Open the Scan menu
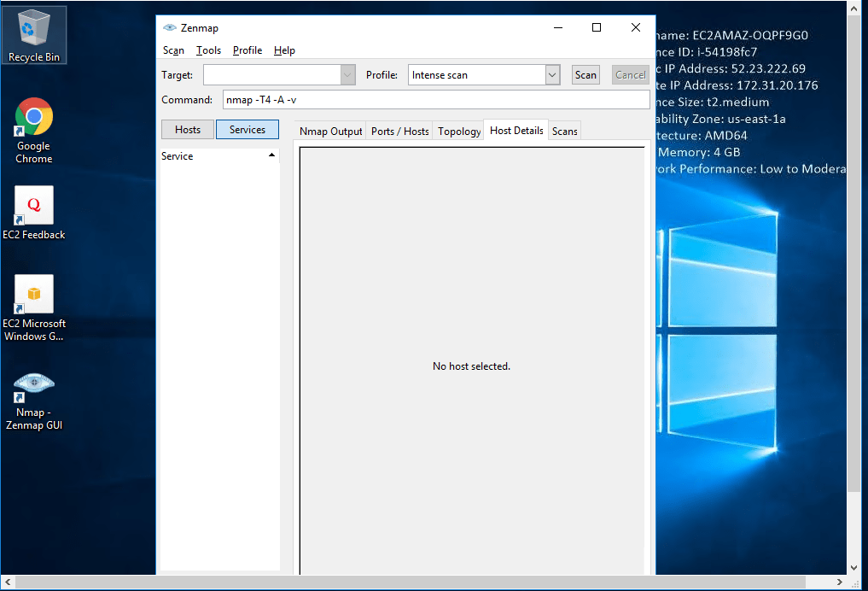 tap(173, 50)
